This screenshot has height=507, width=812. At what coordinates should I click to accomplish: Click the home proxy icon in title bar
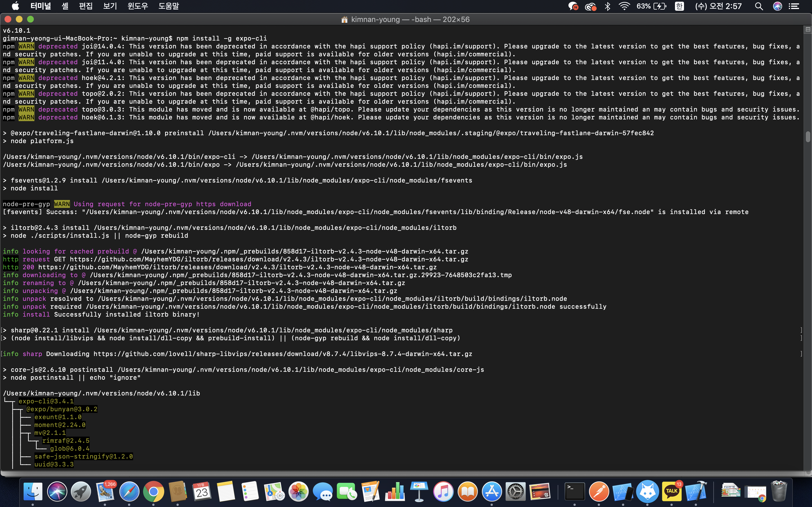click(x=344, y=20)
